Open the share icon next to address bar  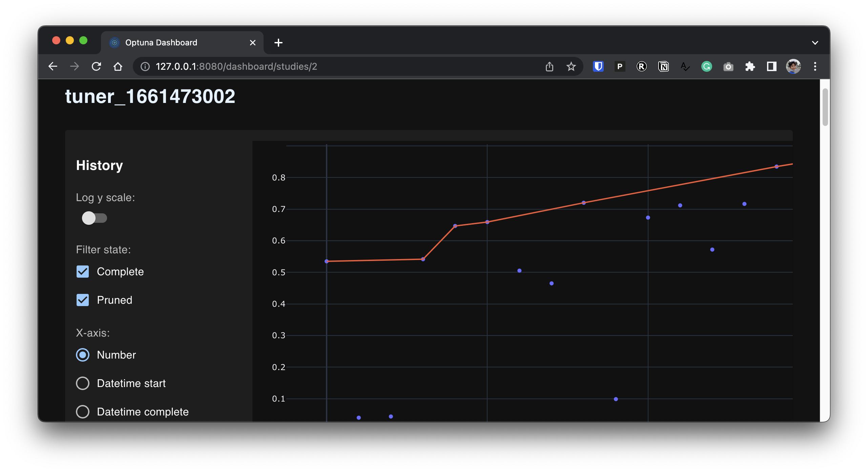(549, 66)
